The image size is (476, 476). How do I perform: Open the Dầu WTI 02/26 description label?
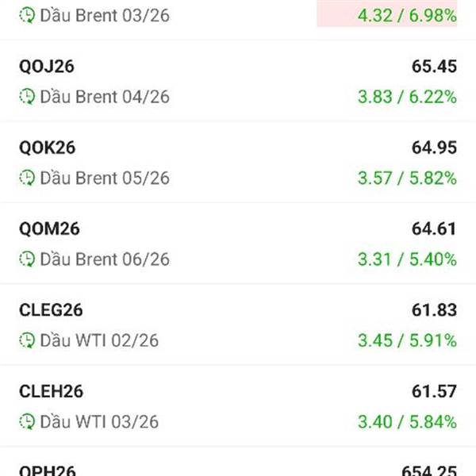pyautogui.click(x=99, y=340)
